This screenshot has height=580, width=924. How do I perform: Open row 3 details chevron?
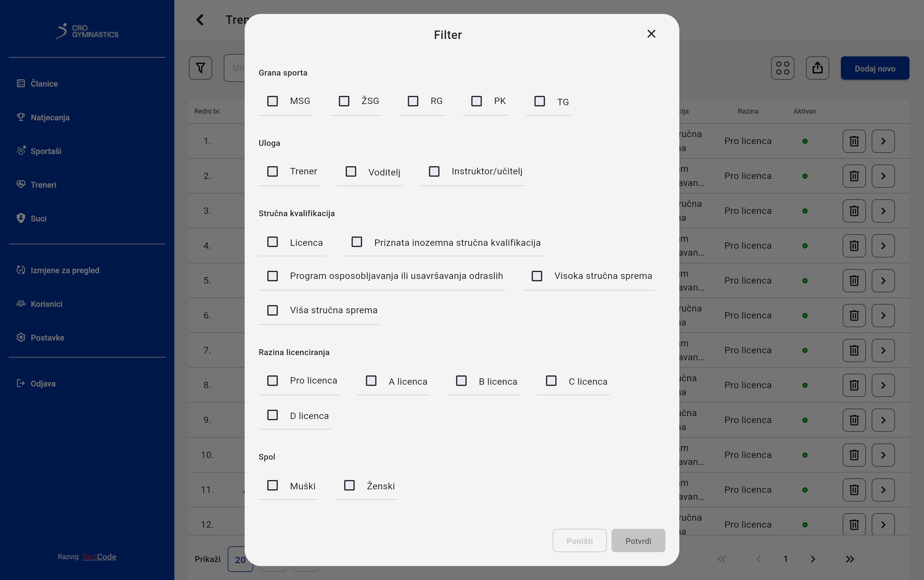pyautogui.click(x=883, y=211)
